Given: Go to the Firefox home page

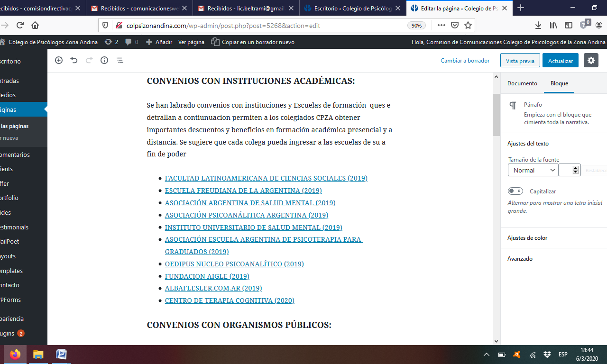Looking at the screenshot, I should pos(35,26).
